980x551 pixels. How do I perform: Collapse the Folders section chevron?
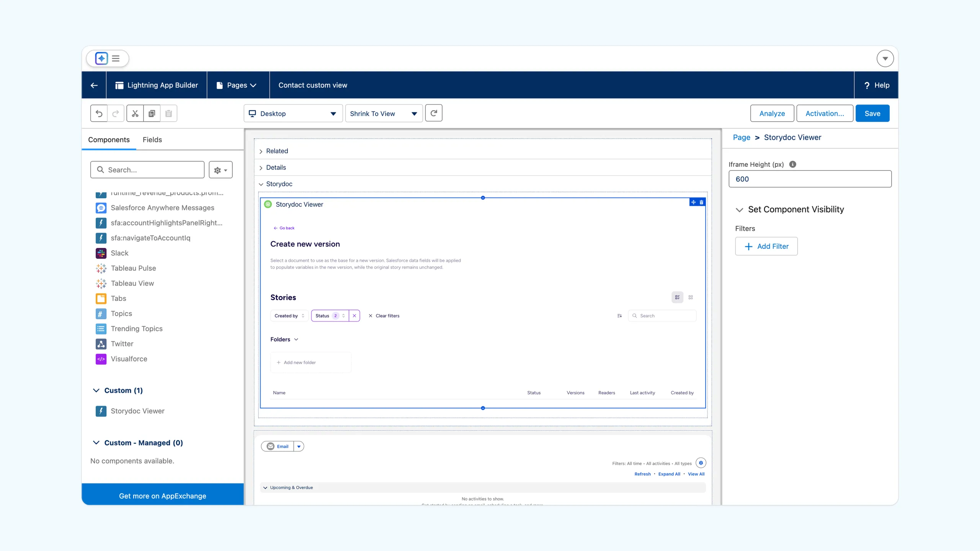coord(296,339)
